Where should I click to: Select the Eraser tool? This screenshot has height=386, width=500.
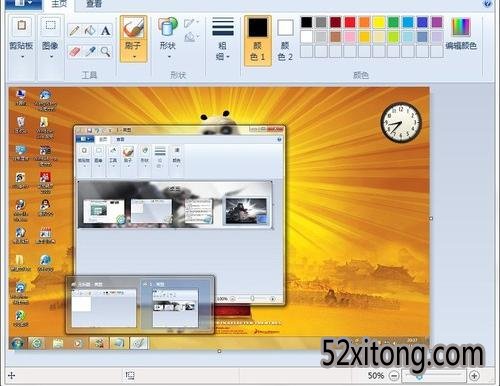click(x=75, y=52)
